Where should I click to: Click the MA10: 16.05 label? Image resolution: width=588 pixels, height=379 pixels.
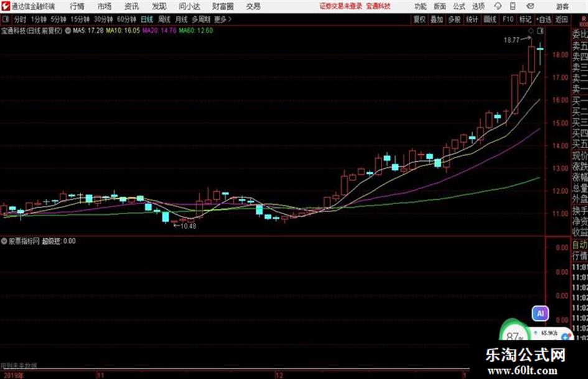pos(123,30)
